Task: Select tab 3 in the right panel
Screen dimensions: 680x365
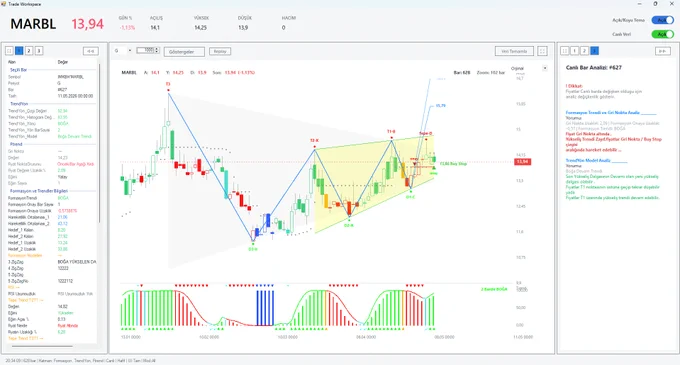Action: pos(595,51)
